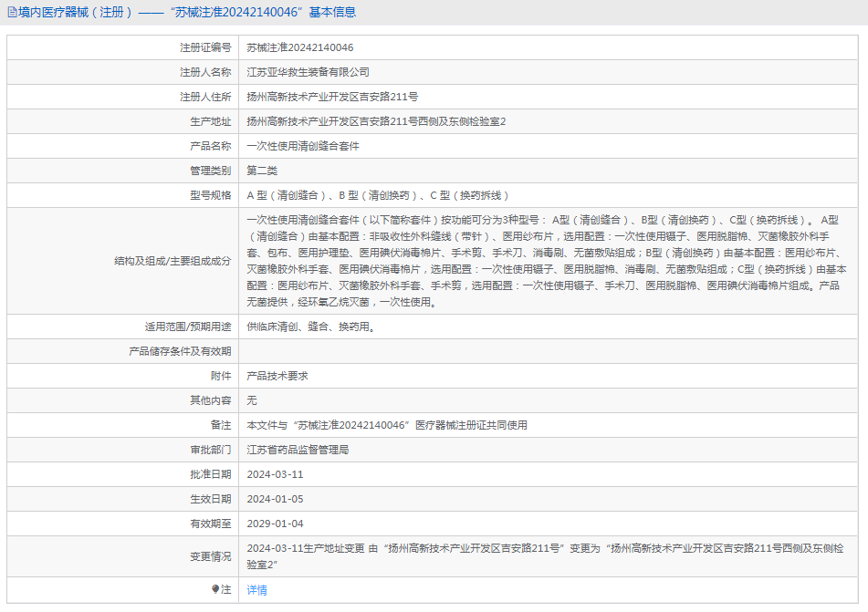Click the label 备注
Screen dimensions: 868x612
coord(221,425)
